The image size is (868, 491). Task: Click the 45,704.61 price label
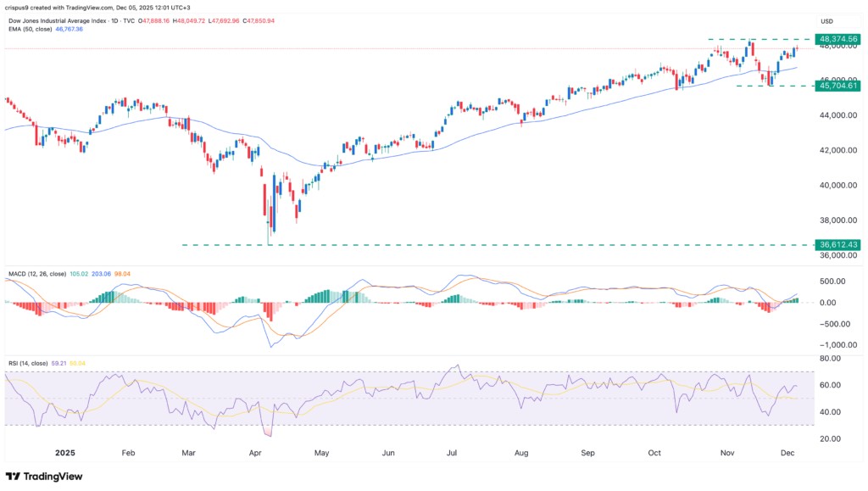tap(837, 86)
